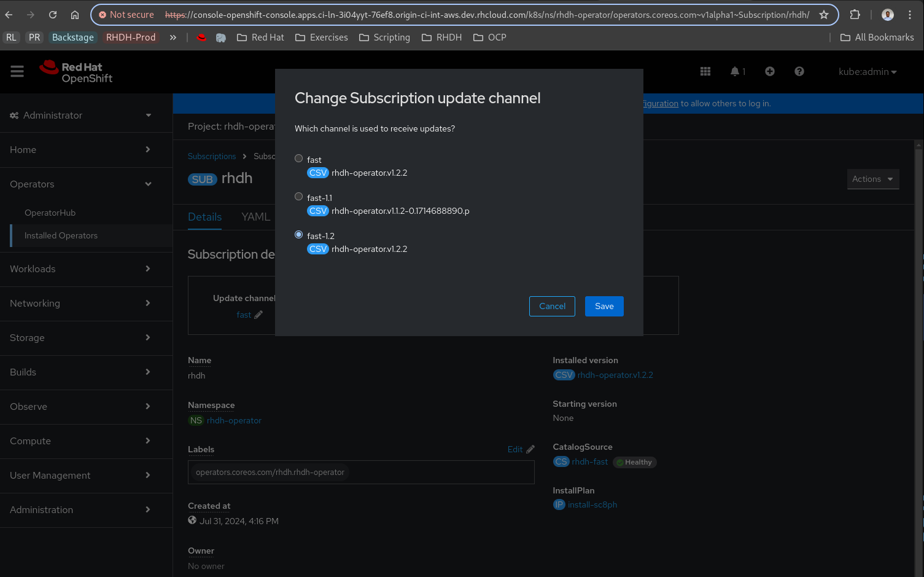Reload the browser page
924x577 pixels.
(53, 15)
